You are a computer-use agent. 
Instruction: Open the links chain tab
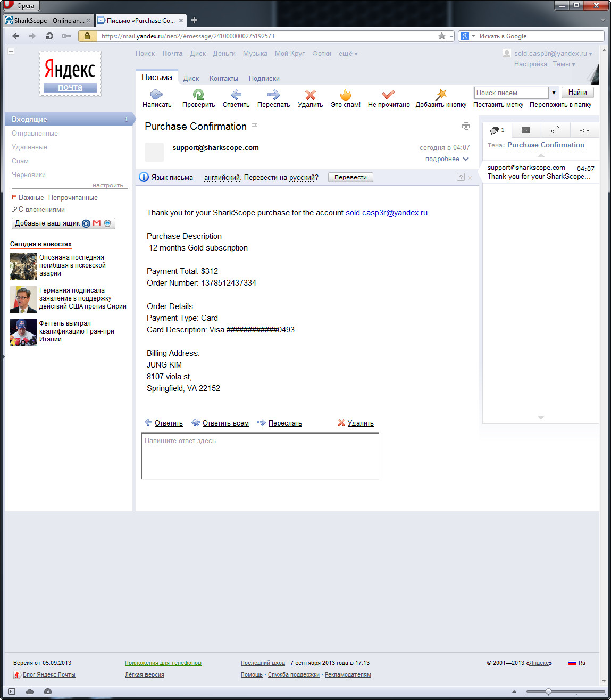pyautogui.click(x=584, y=130)
